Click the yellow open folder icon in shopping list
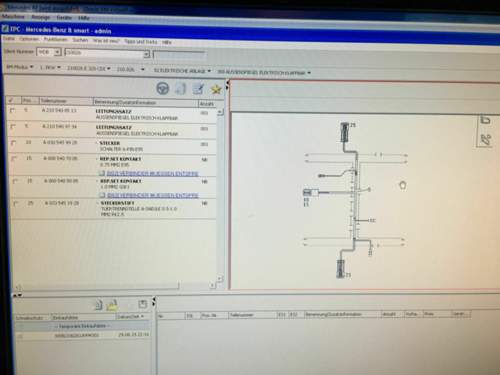500x375 pixels. [112, 305]
